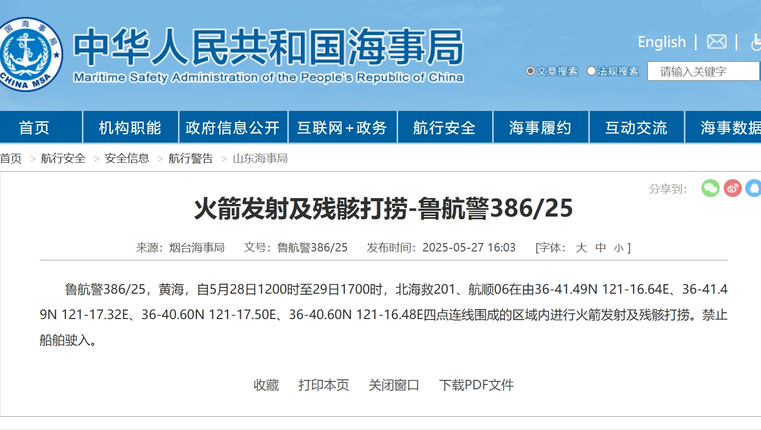
Task: Open the wheelchair accessibility icon
Action: 755,42
